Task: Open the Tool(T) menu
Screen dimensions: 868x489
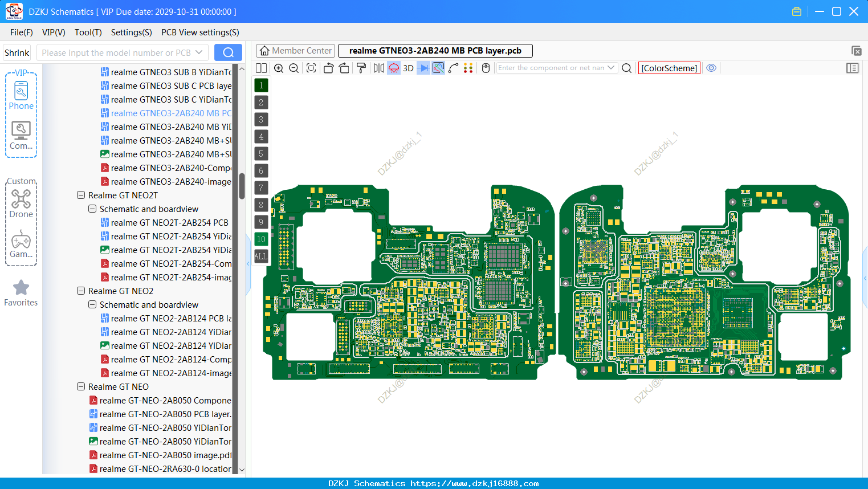Action: click(x=88, y=32)
